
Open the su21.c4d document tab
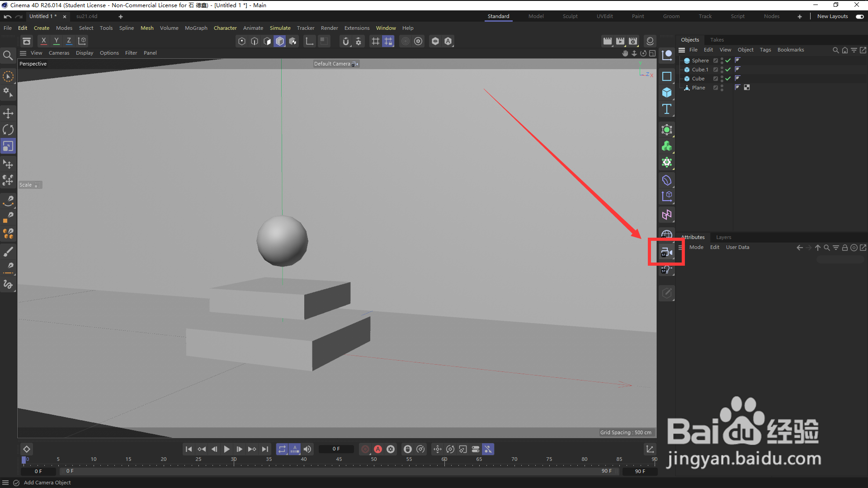coord(87,16)
